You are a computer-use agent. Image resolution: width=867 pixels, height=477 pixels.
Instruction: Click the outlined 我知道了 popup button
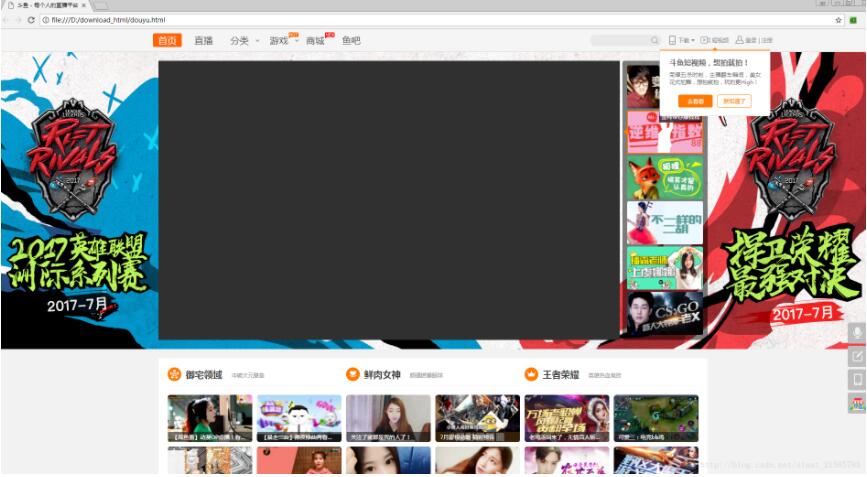[734, 101]
